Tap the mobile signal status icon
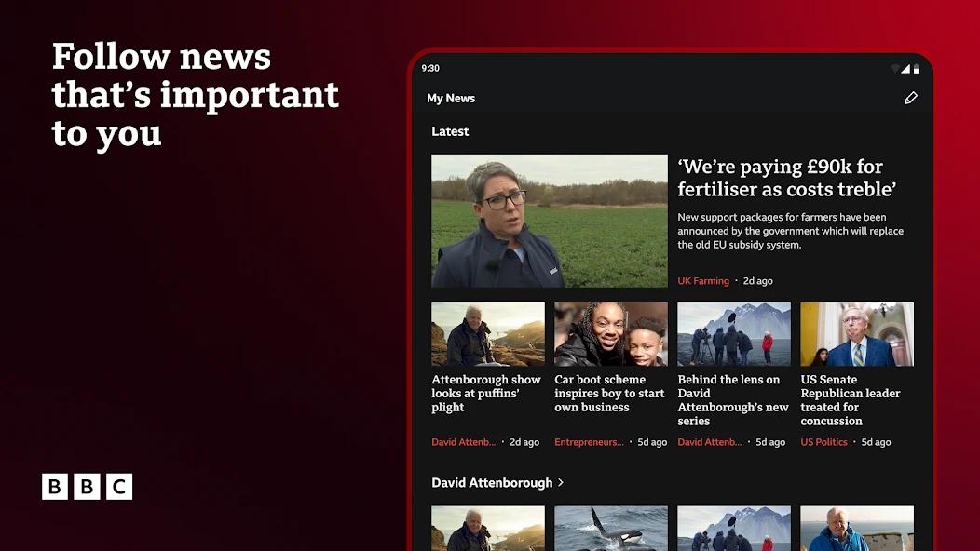The height and width of the screenshot is (551, 980). (x=905, y=69)
